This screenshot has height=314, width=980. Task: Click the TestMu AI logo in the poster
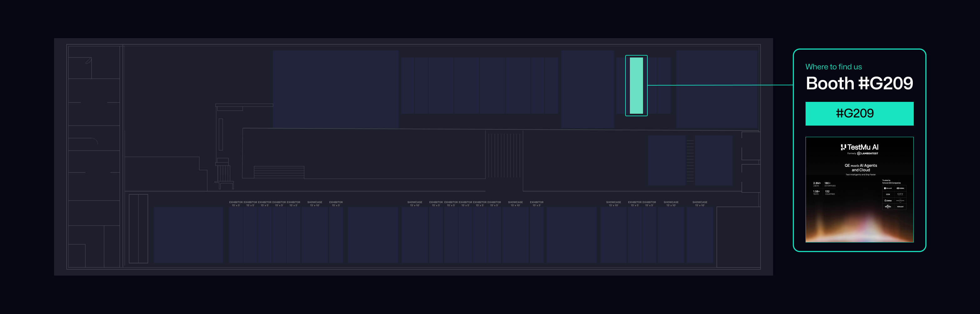point(860,147)
